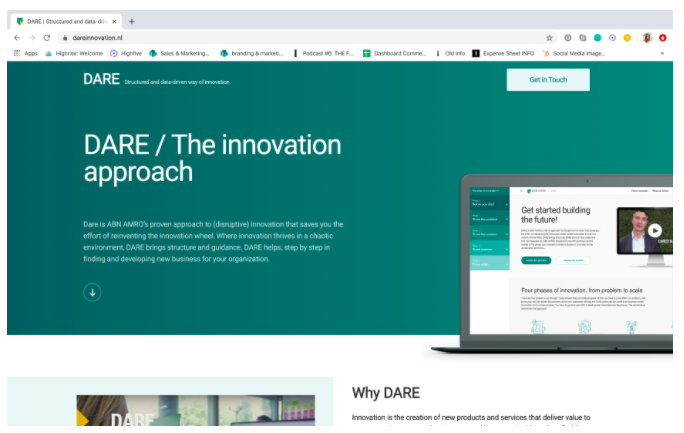Click the red extension icon at toolbar end
This screenshot has width=684, height=433.
(663, 38)
